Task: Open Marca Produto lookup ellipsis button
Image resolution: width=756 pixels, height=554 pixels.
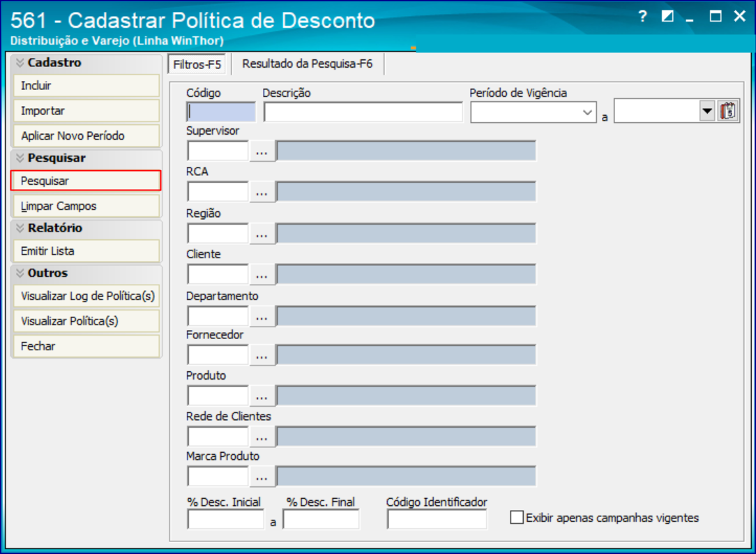Action: click(x=262, y=477)
